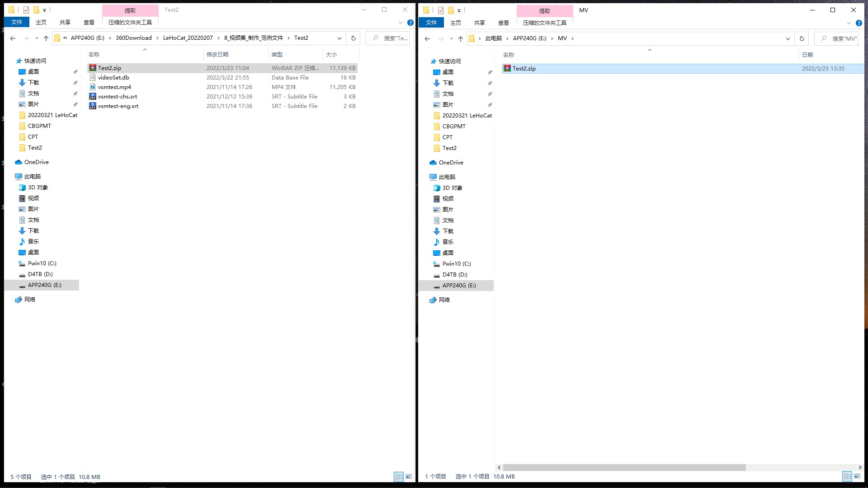Open the vsmtest-chs.srt subtitle file
This screenshot has height=488, width=868.
[x=117, y=97]
